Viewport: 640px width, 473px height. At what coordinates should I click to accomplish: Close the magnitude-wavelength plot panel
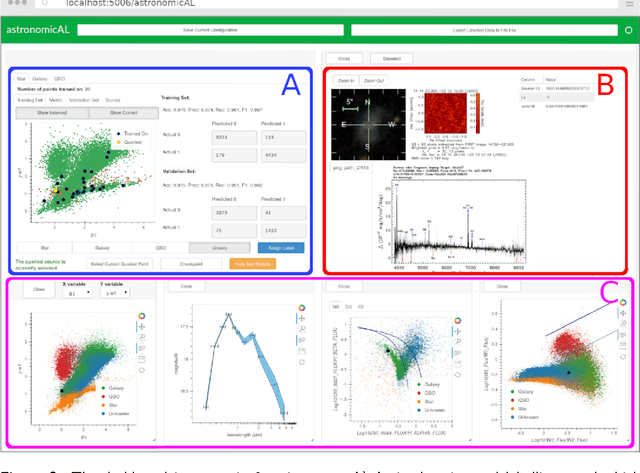(187, 286)
